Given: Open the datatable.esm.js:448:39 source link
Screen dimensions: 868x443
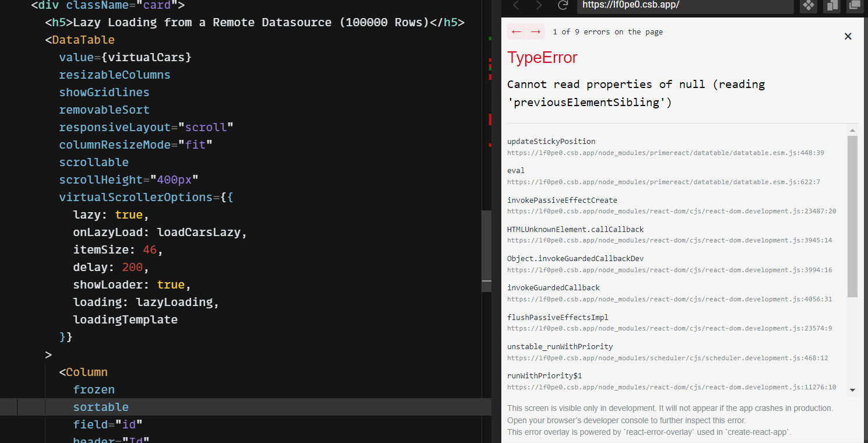Looking at the screenshot, I should 666,153.
